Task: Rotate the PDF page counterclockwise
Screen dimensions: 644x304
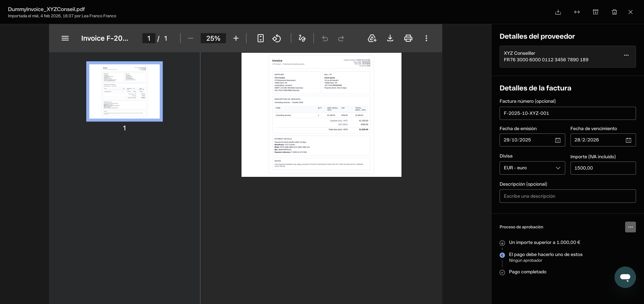Action: coord(276,38)
